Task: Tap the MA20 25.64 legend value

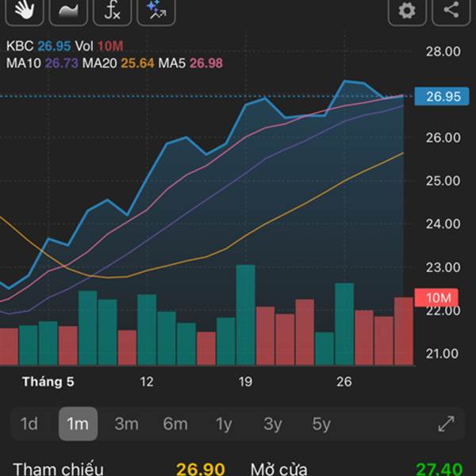Action: click(x=137, y=63)
